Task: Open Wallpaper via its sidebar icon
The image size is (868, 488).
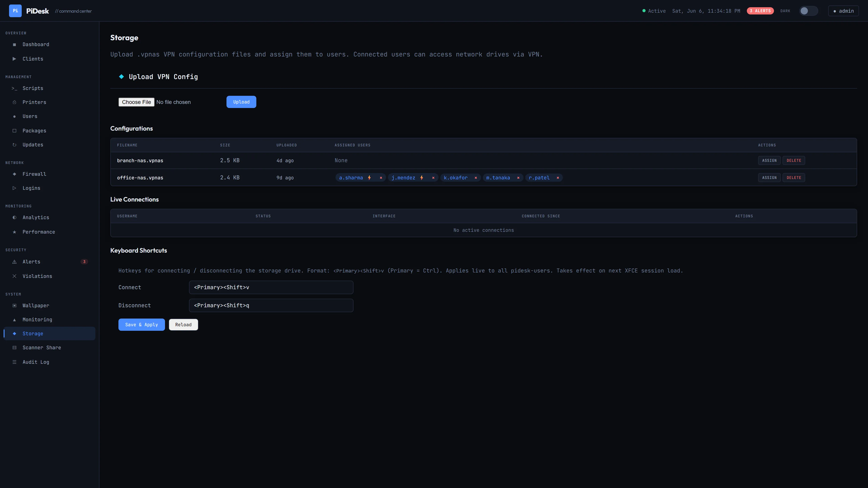Action: pyautogui.click(x=14, y=305)
